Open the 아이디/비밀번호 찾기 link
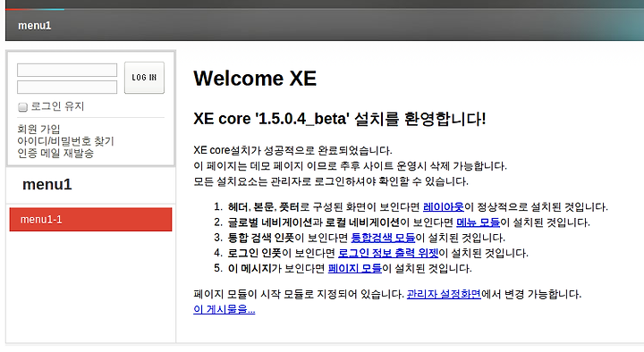 coord(65,141)
